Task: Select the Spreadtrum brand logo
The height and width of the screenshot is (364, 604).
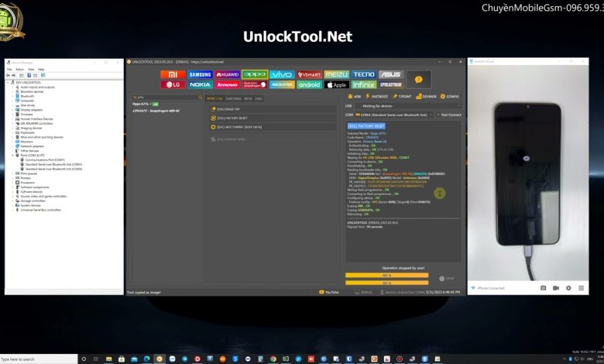Action: click(x=391, y=84)
